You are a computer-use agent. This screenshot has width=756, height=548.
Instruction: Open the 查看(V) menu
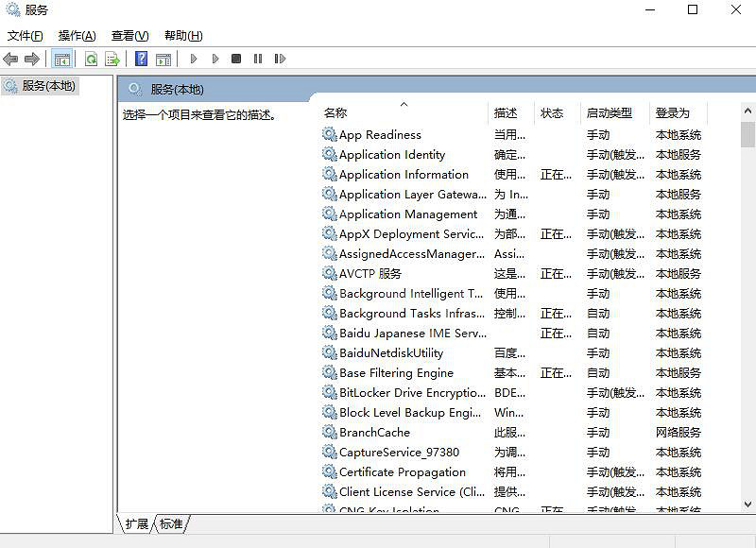point(129,36)
